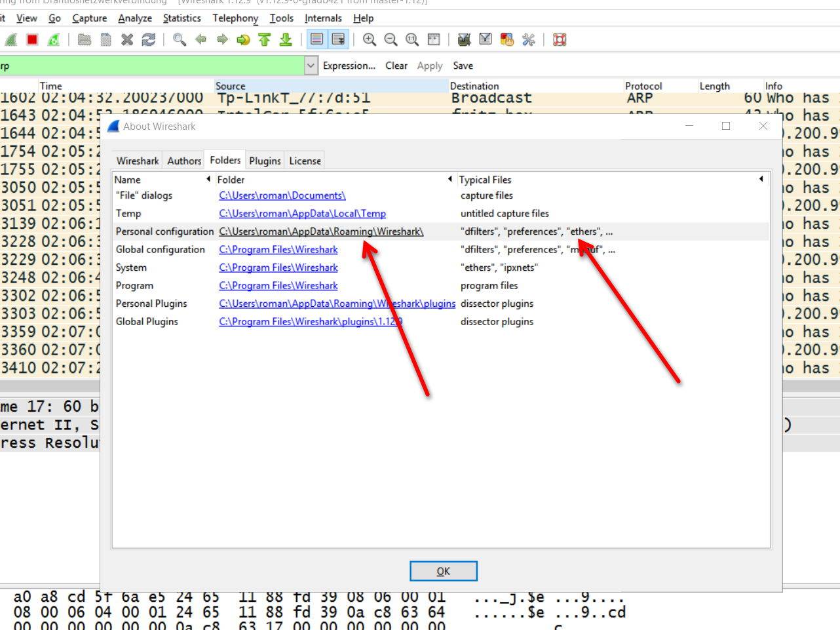Reload this capture file

[x=149, y=40]
